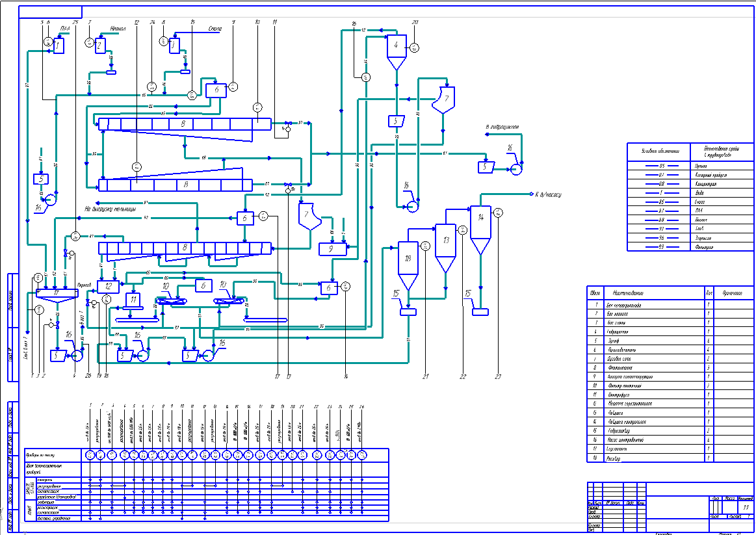Image resolution: width=756 pixels, height=535 pixels.
Task: Select line code 87 in the pipeline legend
Action: [662, 211]
